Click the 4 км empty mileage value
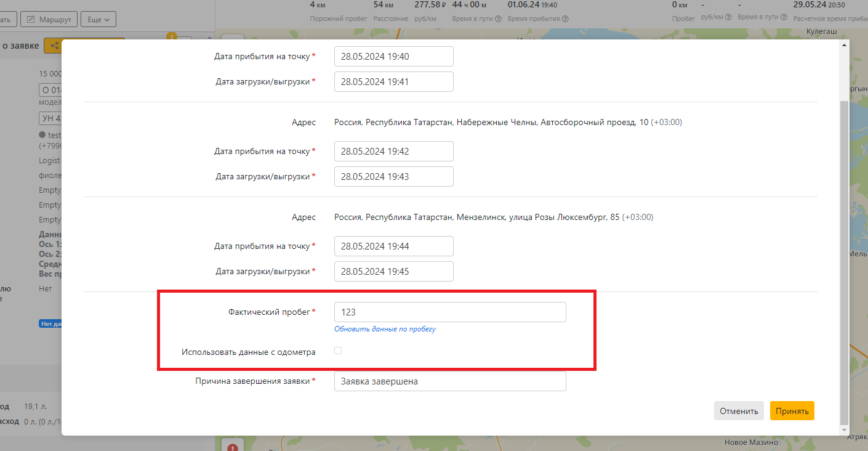The image size is (868, 451). click(x=318, y=5)
